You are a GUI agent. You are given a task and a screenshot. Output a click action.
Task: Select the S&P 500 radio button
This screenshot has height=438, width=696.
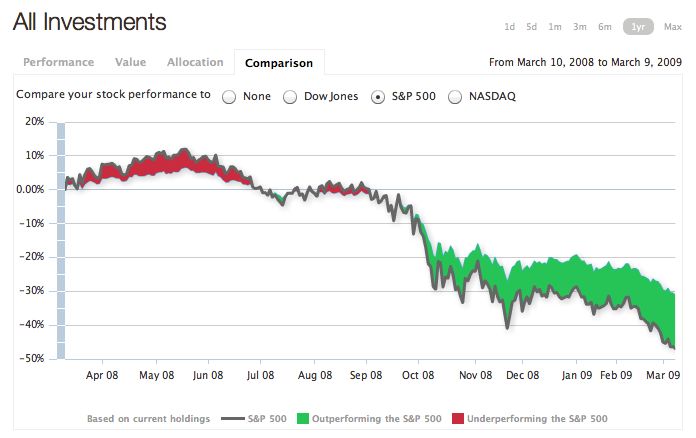[378, 97]
